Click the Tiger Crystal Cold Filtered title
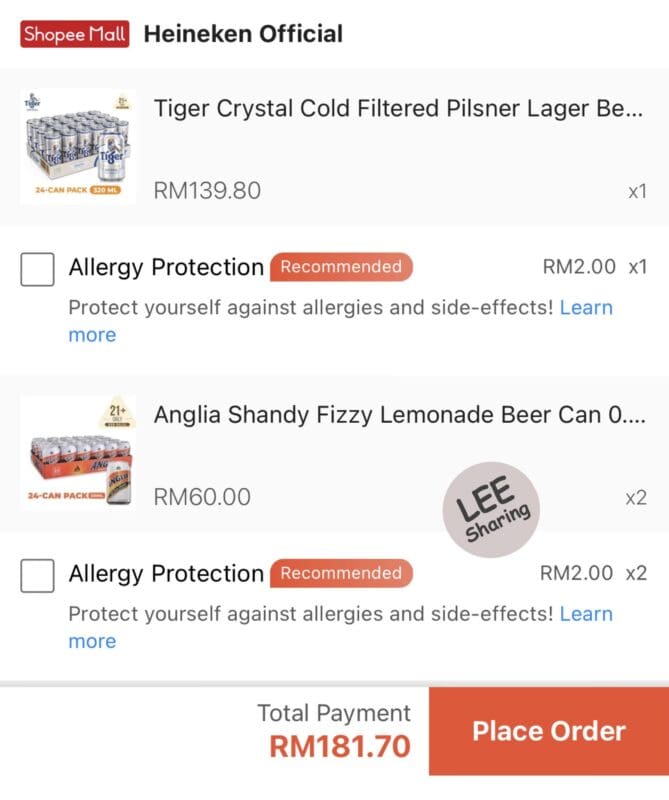This screenshot has width=669, height=800. coord(399,109)
